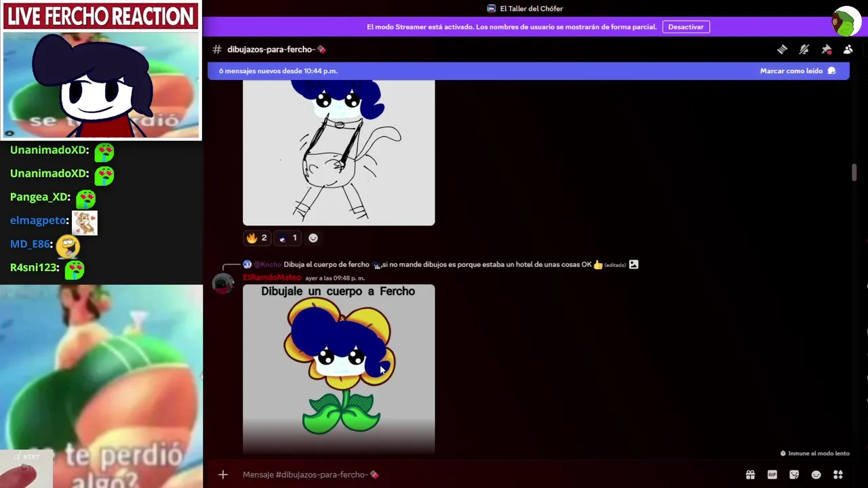Click the Pangea_XD chat username
This screenshot has height=488, width=868.
tap(40, 197)
